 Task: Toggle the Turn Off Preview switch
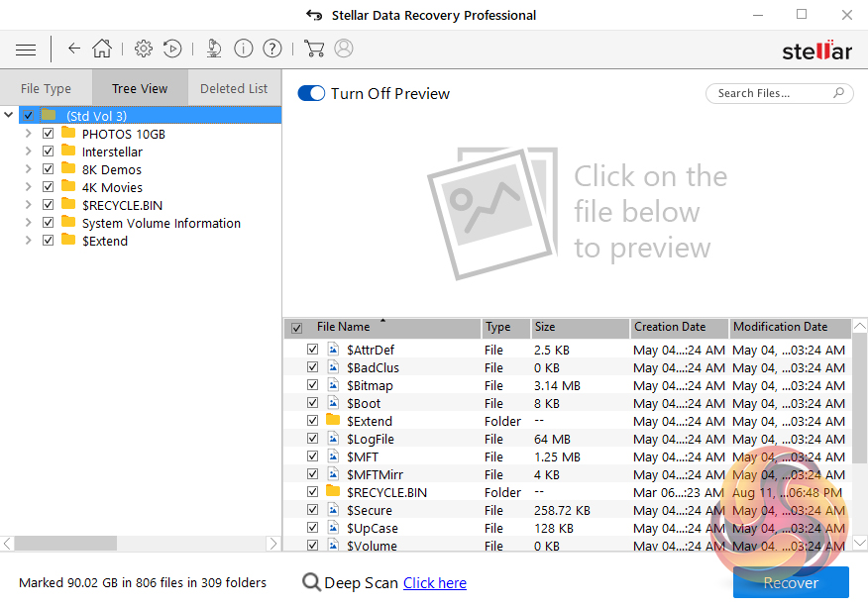pos(311,93)
